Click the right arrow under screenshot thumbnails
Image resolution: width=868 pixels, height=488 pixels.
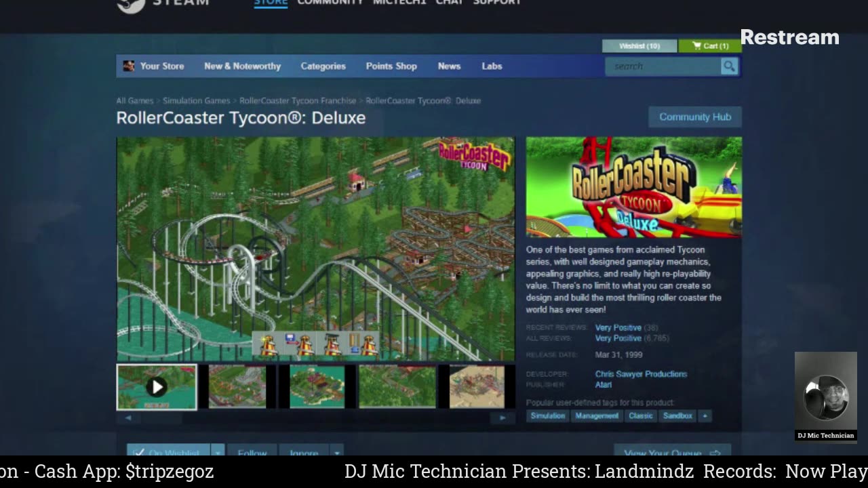(502, 418)
